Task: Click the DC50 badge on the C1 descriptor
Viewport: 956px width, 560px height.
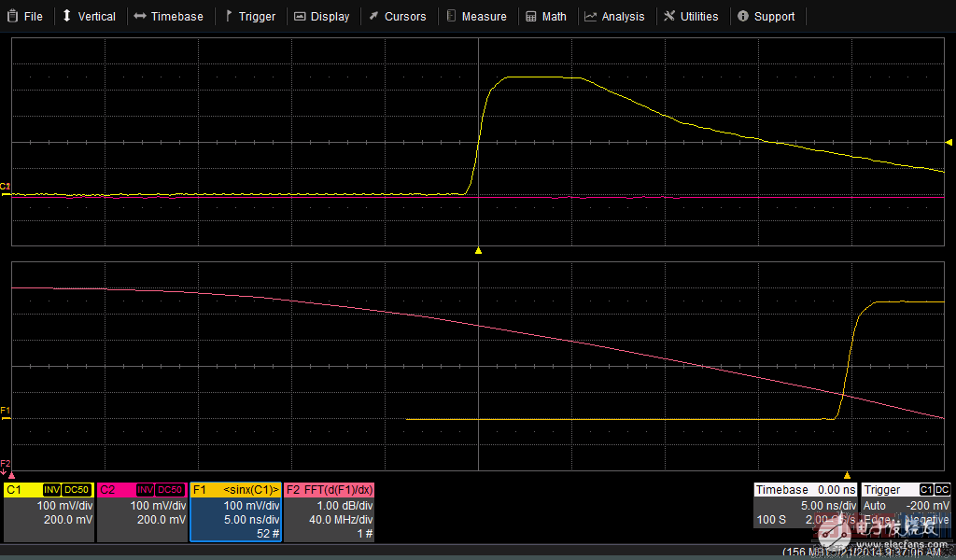Action: (77, 490)
